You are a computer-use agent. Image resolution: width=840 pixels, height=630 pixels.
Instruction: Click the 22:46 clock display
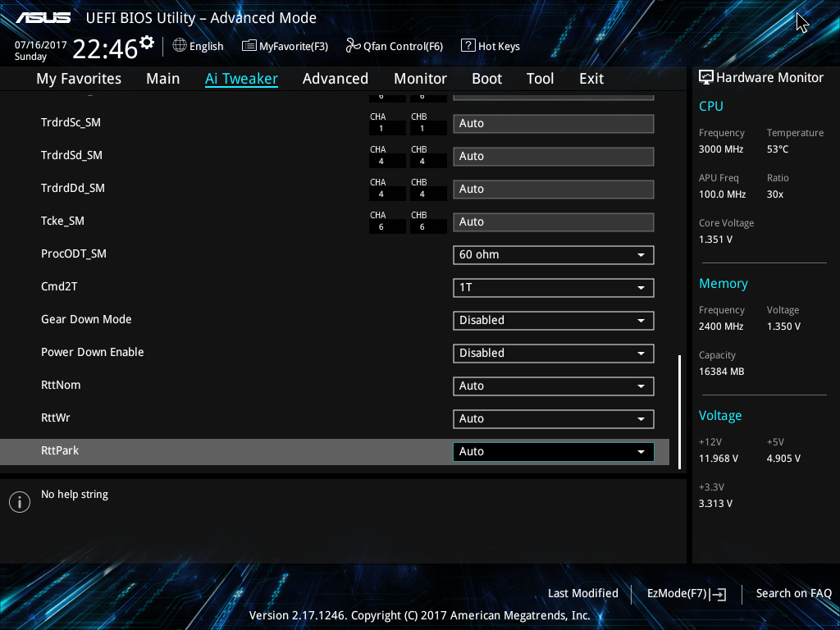(105, 49)
